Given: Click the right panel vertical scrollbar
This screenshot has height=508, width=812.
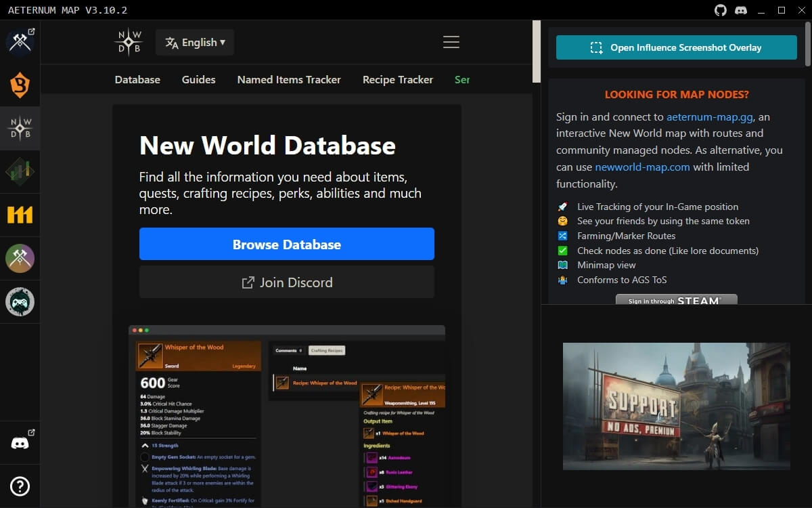Looking at the screenshot, I should pyautogui.click(x=808, y=44).
